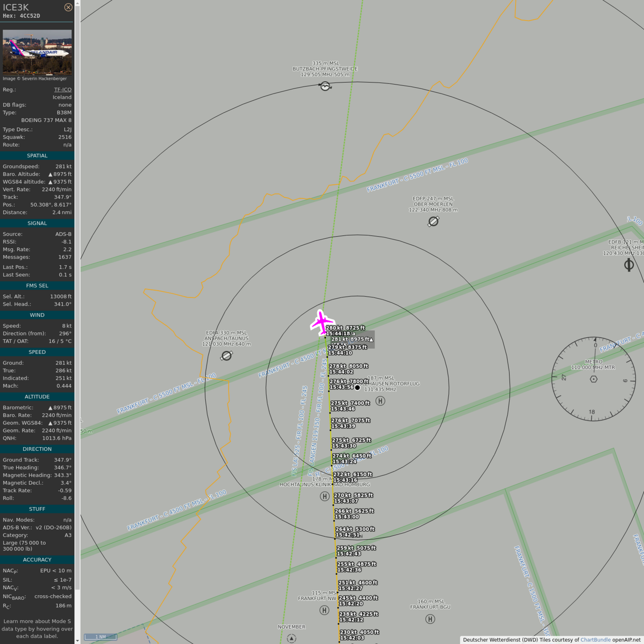
Task: Click the Reichelsheim EDFB airfield symbol
Action: coord(629,265)
